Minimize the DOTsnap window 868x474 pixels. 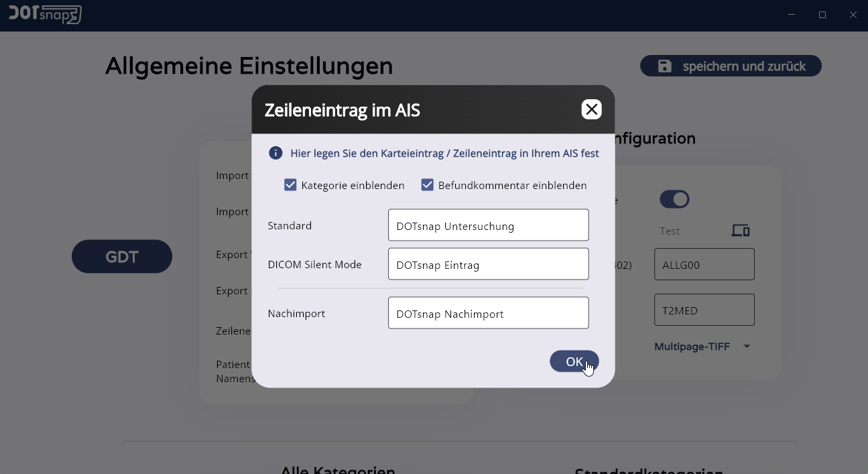click(x=792, y=15)
